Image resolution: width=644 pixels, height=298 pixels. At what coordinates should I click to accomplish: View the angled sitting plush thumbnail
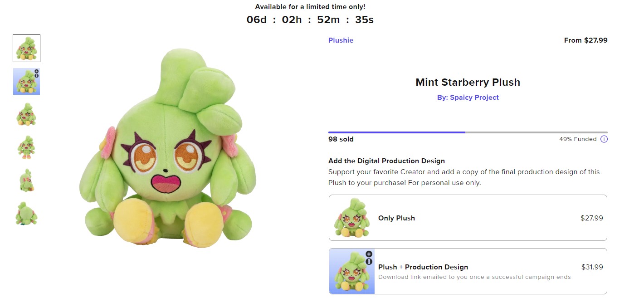(26, 114)
